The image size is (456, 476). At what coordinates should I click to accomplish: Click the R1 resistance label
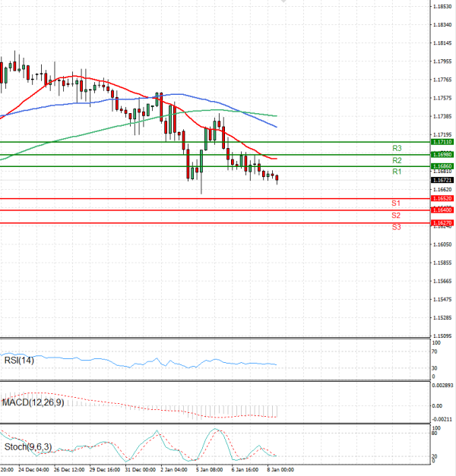coord(397,172)
